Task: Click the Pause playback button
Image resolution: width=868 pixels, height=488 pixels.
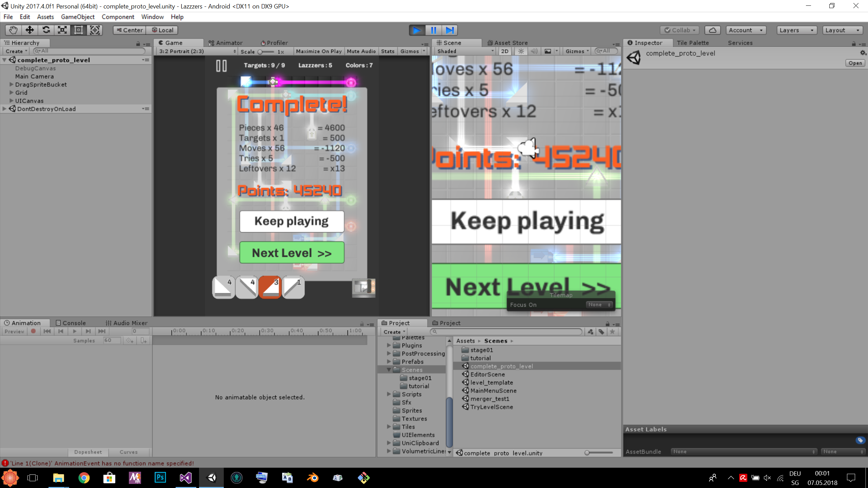Action: pyautogui.click(x=433, y=30)
